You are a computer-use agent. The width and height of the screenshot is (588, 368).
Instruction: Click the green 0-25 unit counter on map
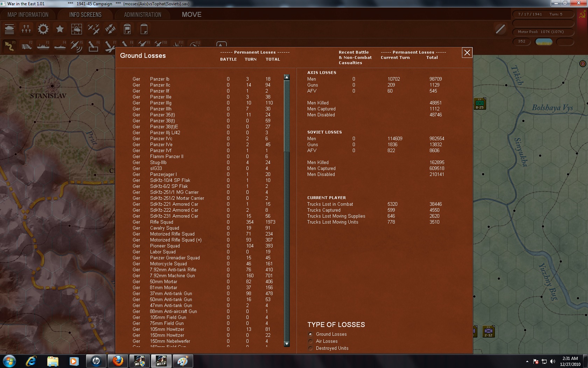pyautogui.click(x=479, y=104)
